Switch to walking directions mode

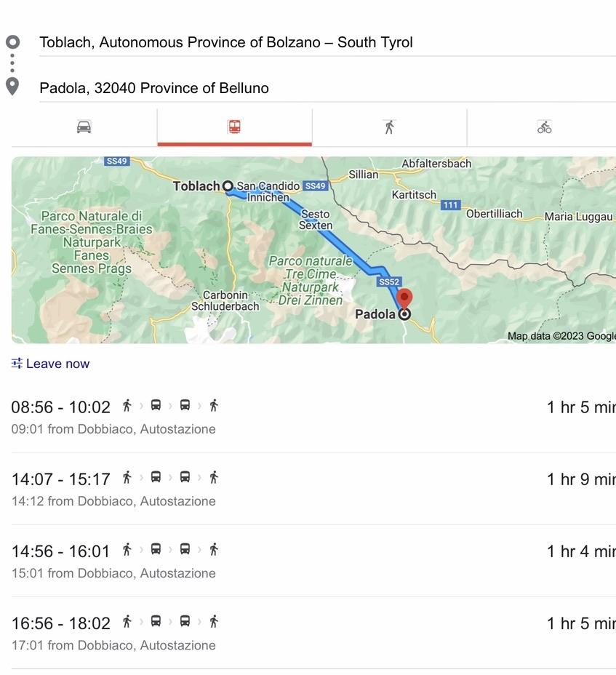(x=389, y=127)
